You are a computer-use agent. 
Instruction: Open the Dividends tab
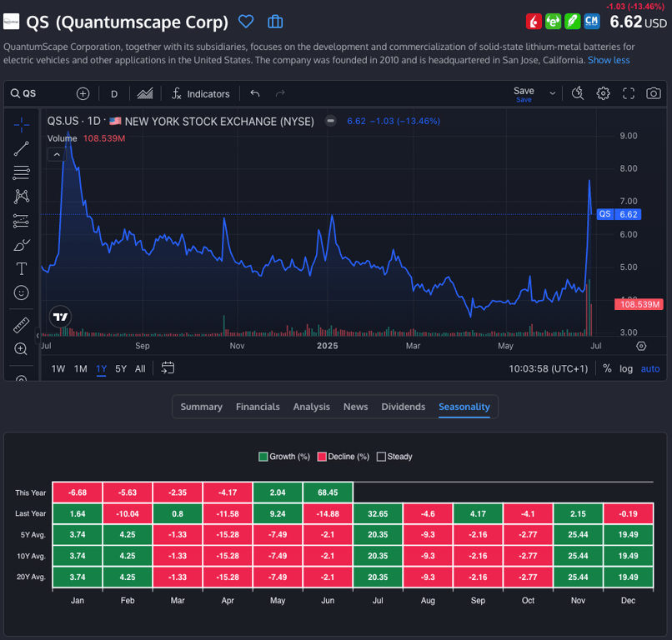403,407
